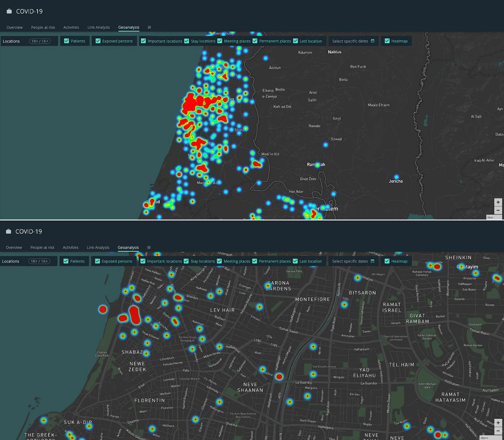This screenshot has height=440, width=504.
Task: Zoom in on the upper regional map
Action: point(498,202)
